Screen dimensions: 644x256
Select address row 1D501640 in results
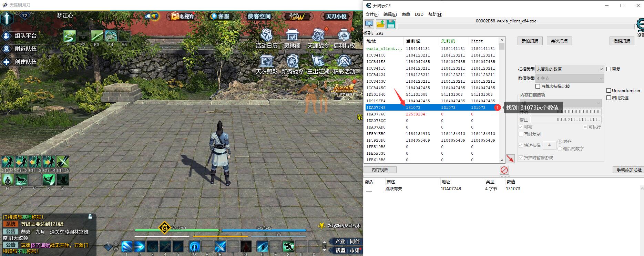coord(432,94)
